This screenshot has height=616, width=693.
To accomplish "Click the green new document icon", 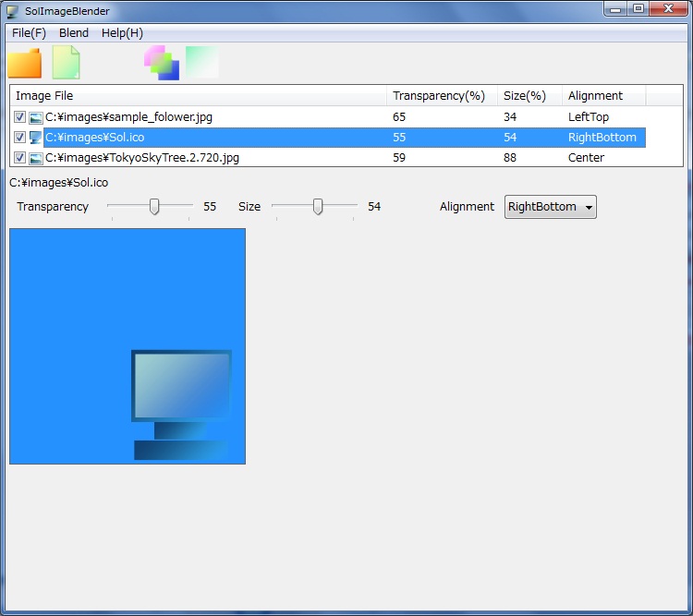I will coord(67,62).
